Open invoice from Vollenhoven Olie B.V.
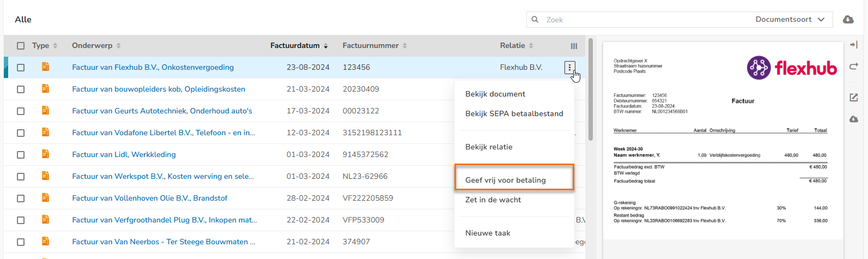Screen dimensions: 868x259 coord(150,198)
